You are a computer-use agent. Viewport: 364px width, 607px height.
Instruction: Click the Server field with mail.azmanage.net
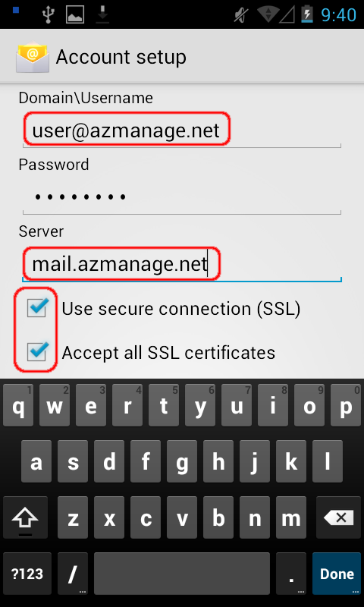182,264
